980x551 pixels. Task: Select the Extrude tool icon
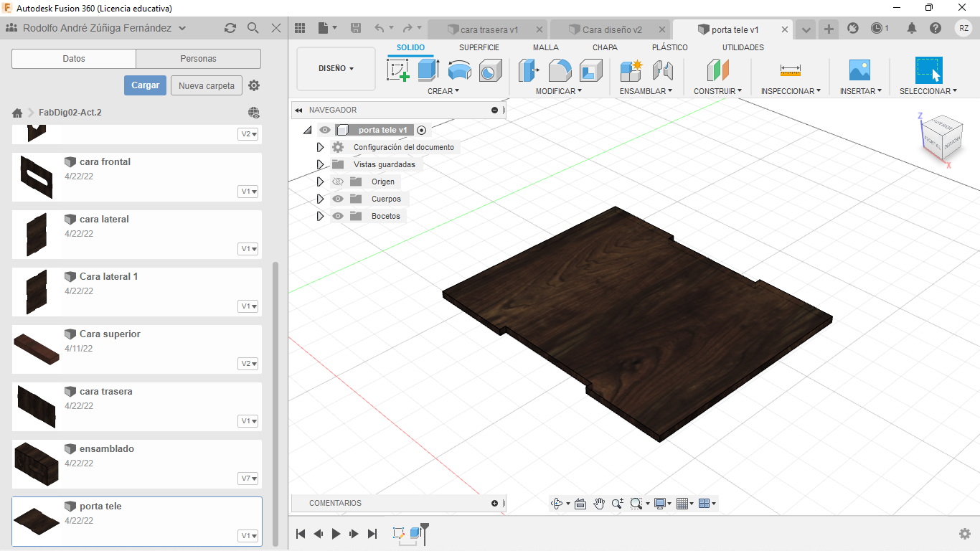428,70
